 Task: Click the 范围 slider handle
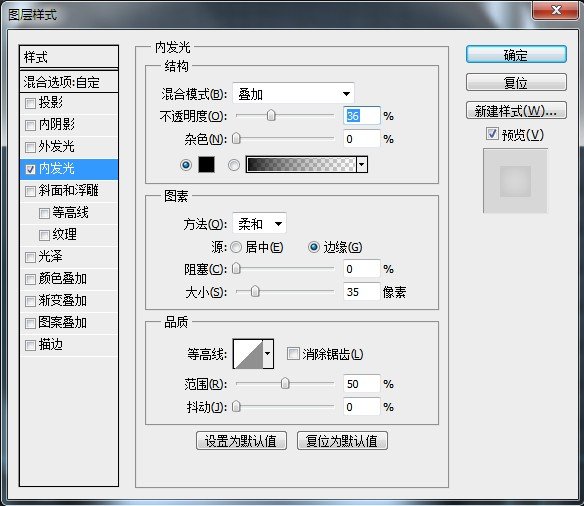(x=285, y=383)
